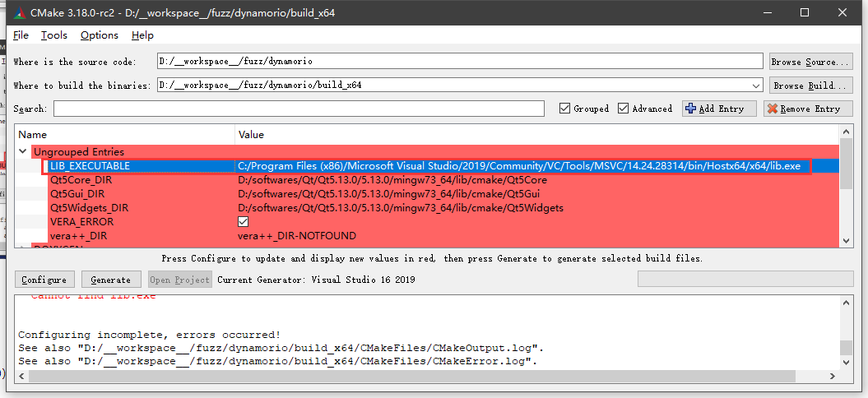Click the Open Project button

pos(180,280)
